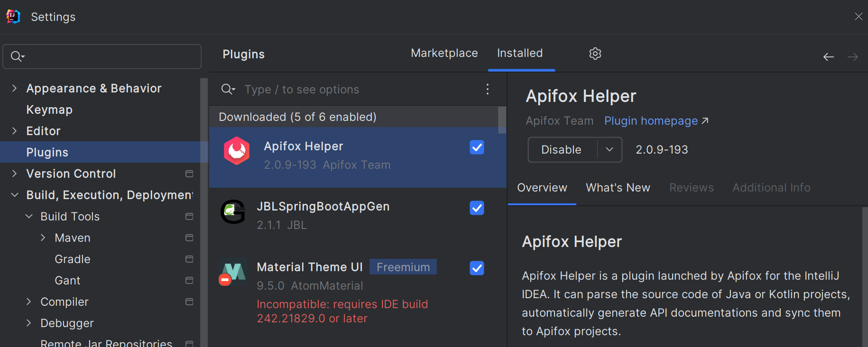Click the settings search magnifier icon

17,56
